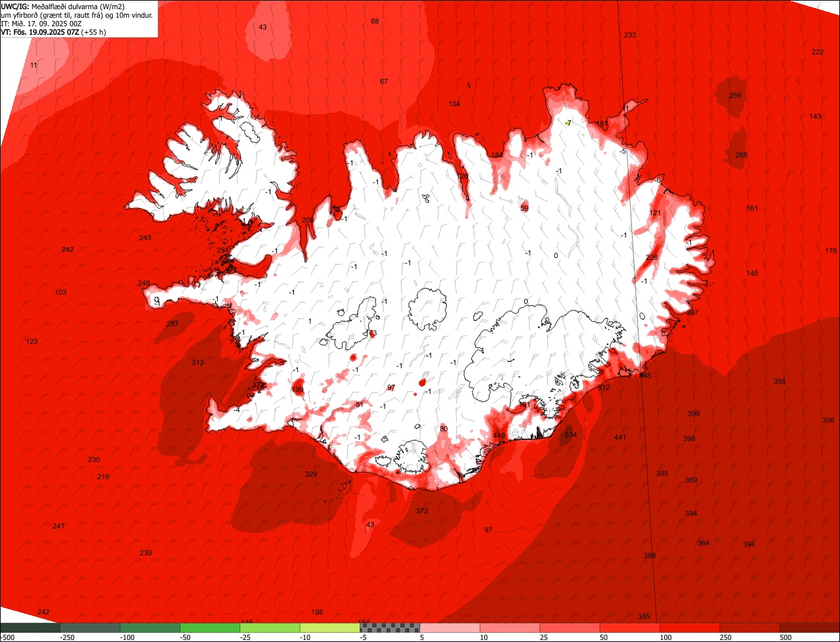
Task: Click the map value 209
Action: click(308, 220)
